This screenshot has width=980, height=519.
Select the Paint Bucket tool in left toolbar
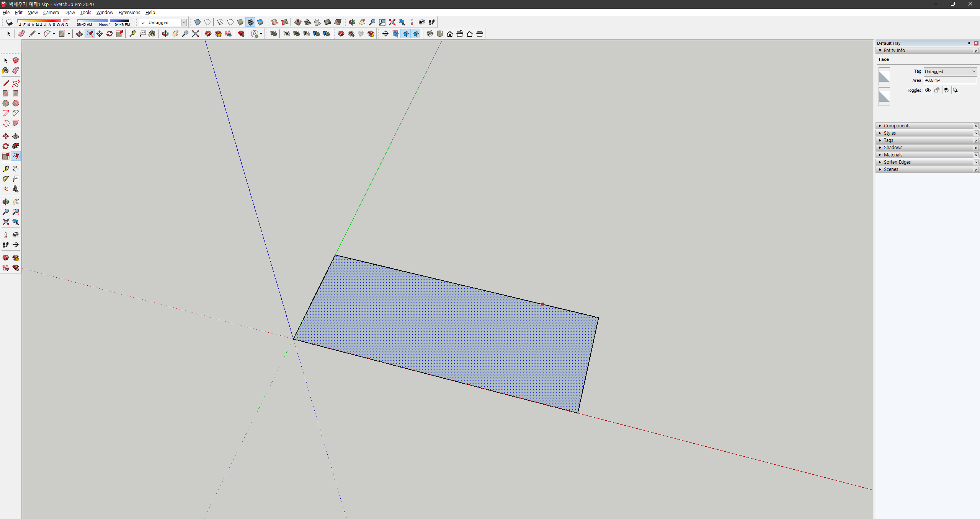(5, 70)
